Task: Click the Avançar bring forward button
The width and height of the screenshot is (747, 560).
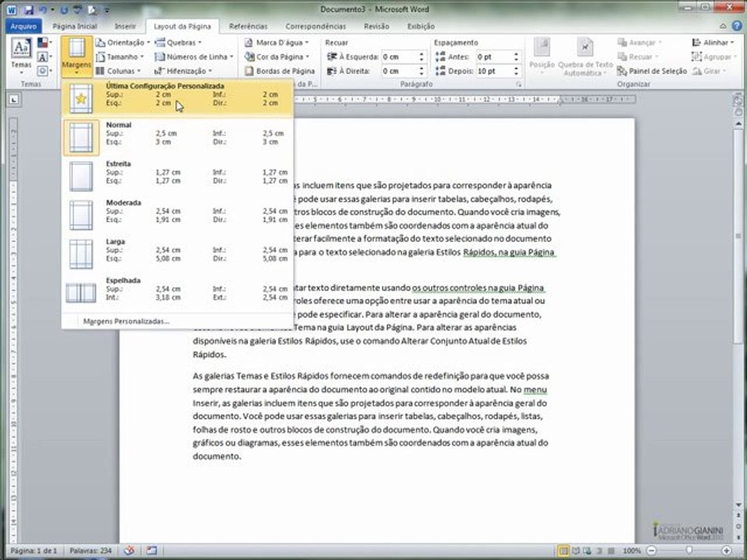Action: [x=639, y=42]
